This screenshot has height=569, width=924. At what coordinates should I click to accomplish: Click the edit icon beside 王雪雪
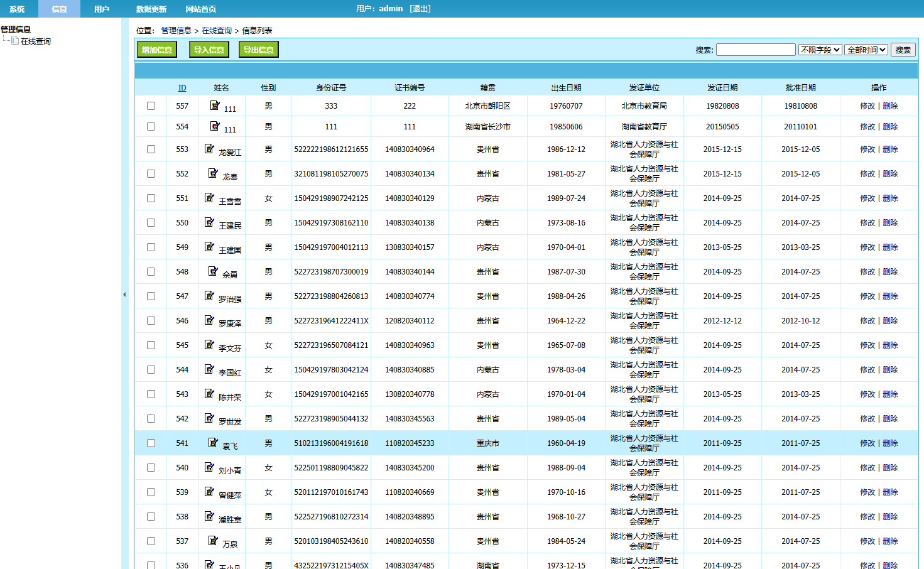point(210,198)
